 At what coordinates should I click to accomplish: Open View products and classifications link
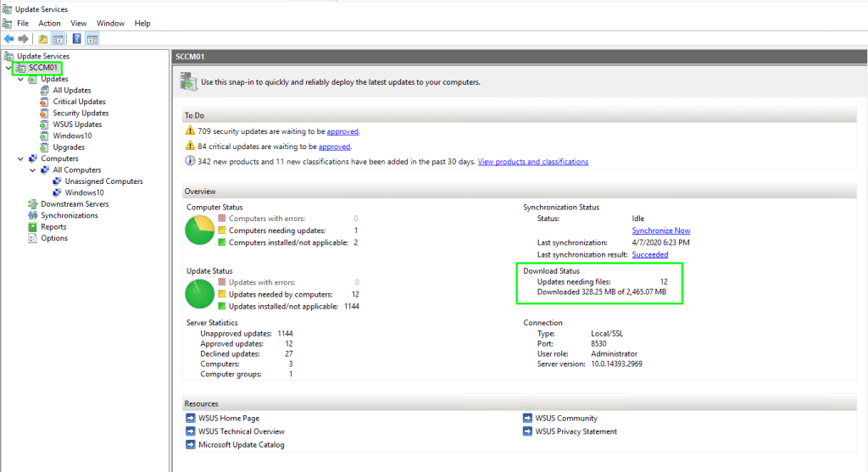(x=532, y=162)
